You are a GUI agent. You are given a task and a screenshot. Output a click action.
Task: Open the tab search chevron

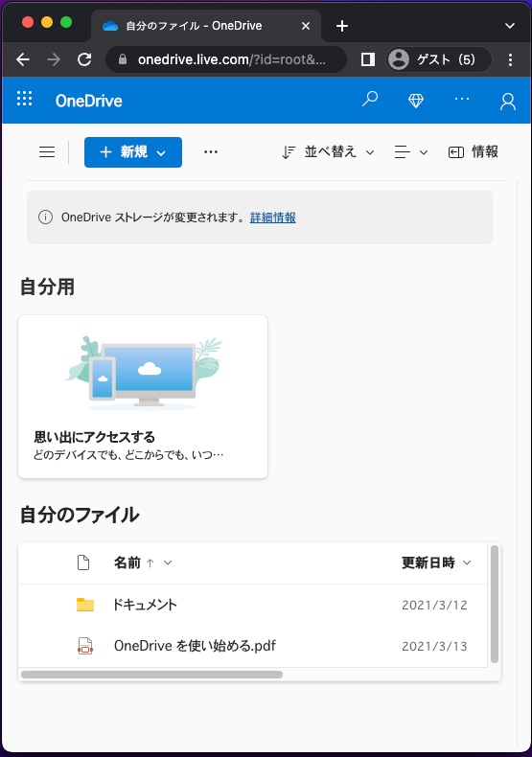(x=510, y=26)
